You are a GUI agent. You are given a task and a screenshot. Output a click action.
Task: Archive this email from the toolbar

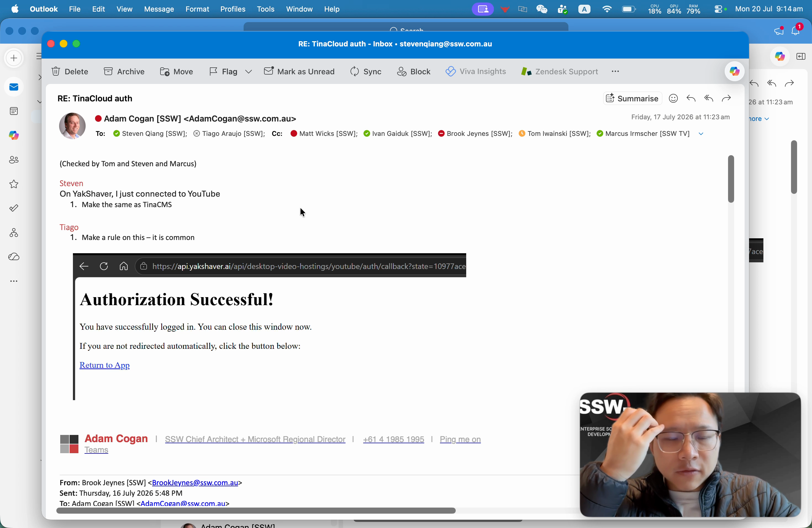(124, 72)
